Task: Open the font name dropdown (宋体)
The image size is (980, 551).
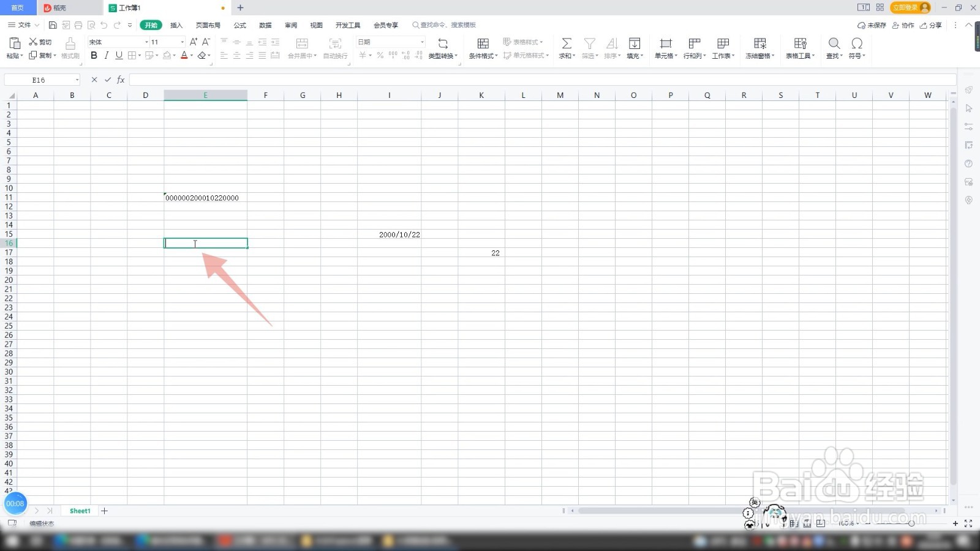Action: (x=147, y=42)
